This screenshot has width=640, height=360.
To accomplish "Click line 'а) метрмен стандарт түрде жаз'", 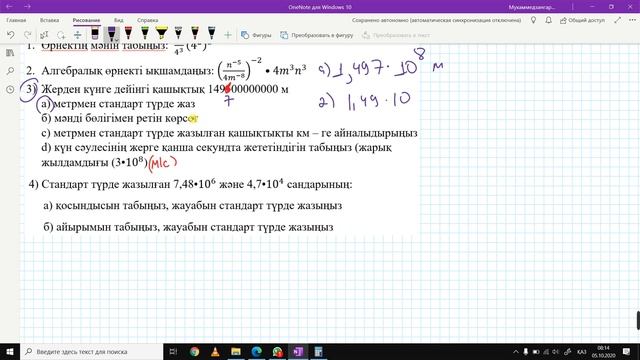I will (118, 104).
